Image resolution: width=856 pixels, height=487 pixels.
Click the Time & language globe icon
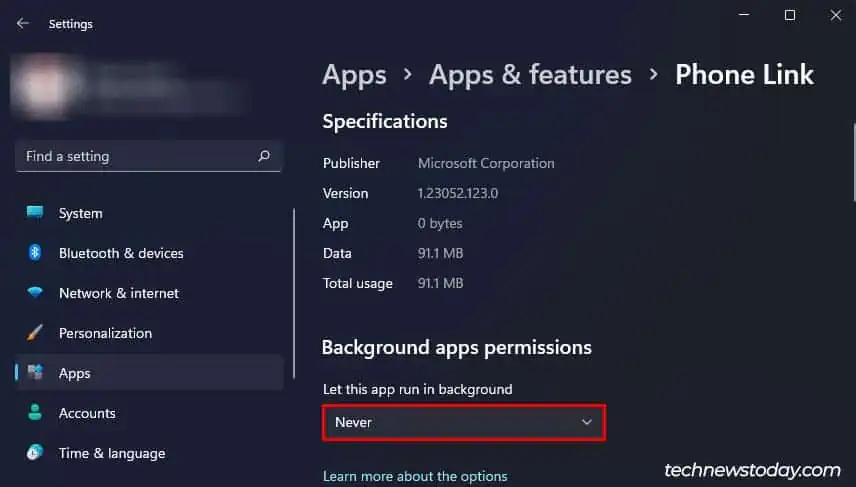pos(35,453)
